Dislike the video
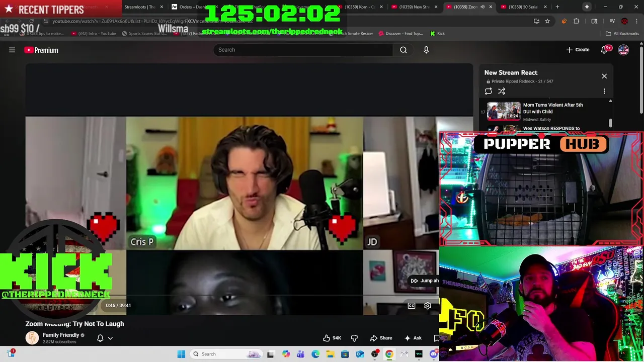The image size is (644, 362). pyautogui.click(x=354, y=338)
